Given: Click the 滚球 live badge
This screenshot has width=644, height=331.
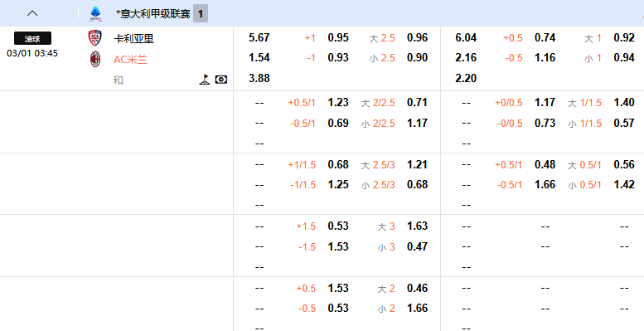Looking at the screenshot, I should coord(32,38).
